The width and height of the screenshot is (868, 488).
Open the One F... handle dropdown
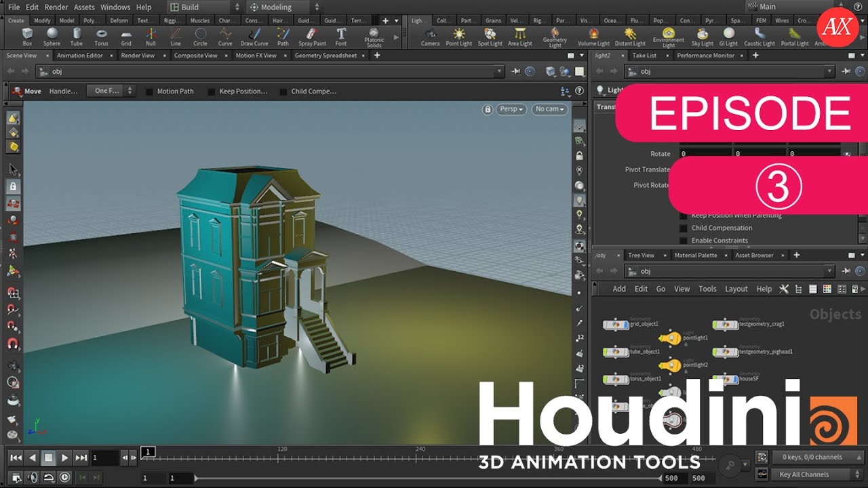(x=113, y=91)
